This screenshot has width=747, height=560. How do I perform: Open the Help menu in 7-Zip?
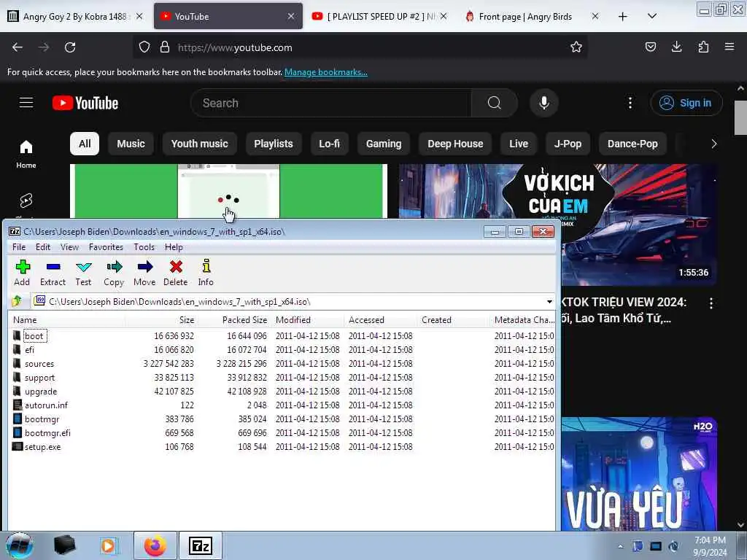[174, 246]
